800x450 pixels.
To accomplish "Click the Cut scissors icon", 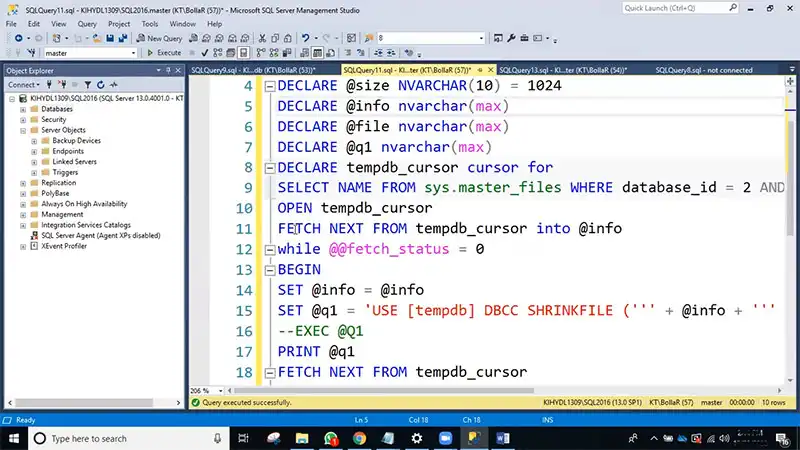I will [262, 38].
